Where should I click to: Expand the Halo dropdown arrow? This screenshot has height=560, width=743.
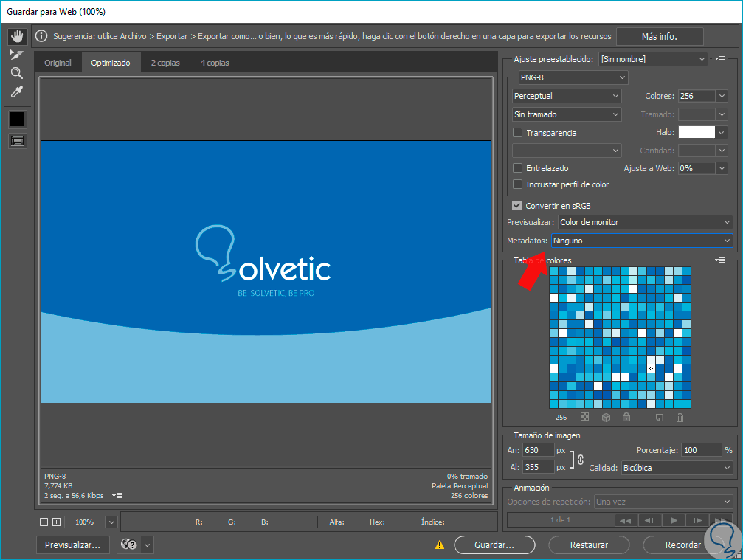(721, 133)
